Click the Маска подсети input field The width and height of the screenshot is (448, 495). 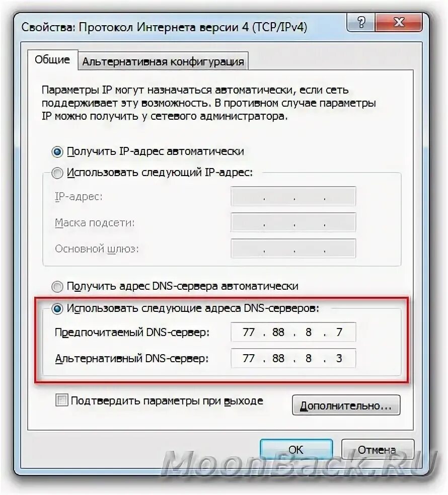293,222
